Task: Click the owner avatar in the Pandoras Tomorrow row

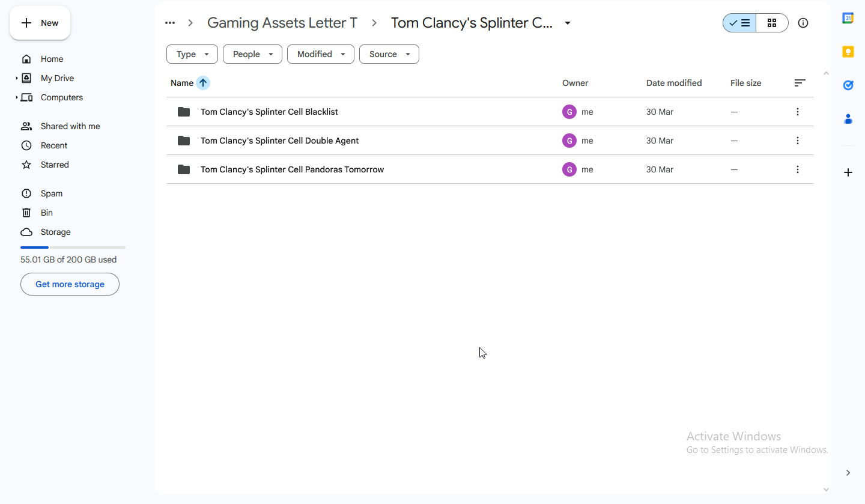Action: coord(569,169)
